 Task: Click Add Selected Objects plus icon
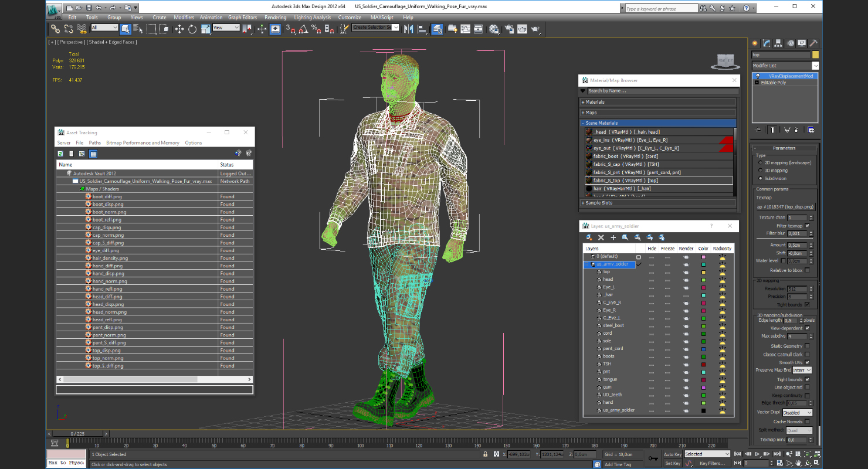coord(613,237)
